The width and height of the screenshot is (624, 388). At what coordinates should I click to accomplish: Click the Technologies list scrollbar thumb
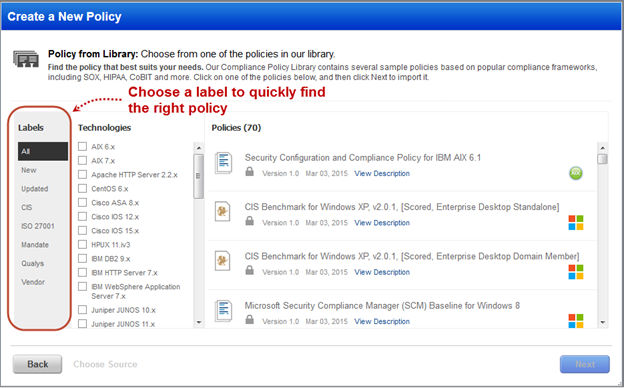(x=199, y=176)
